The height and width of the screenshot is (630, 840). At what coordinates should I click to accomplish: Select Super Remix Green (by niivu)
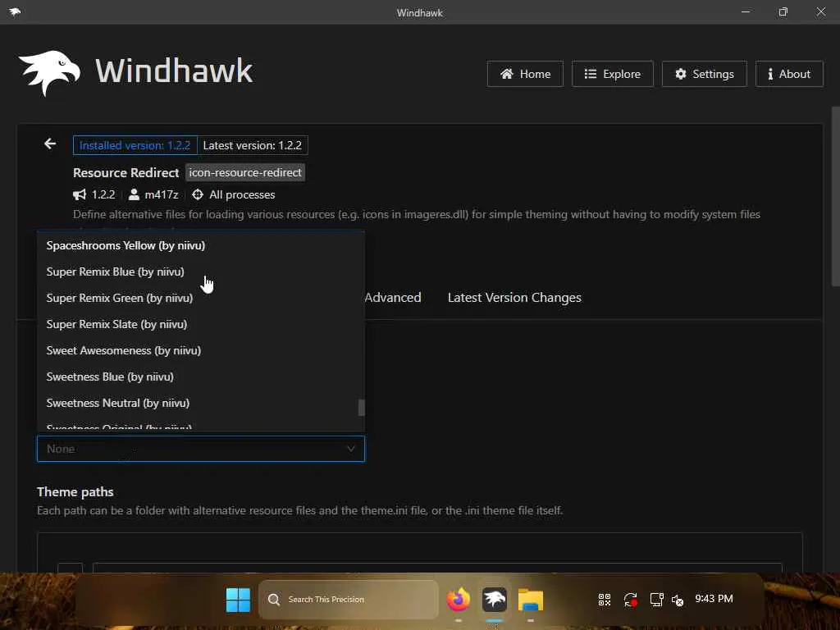201,298
